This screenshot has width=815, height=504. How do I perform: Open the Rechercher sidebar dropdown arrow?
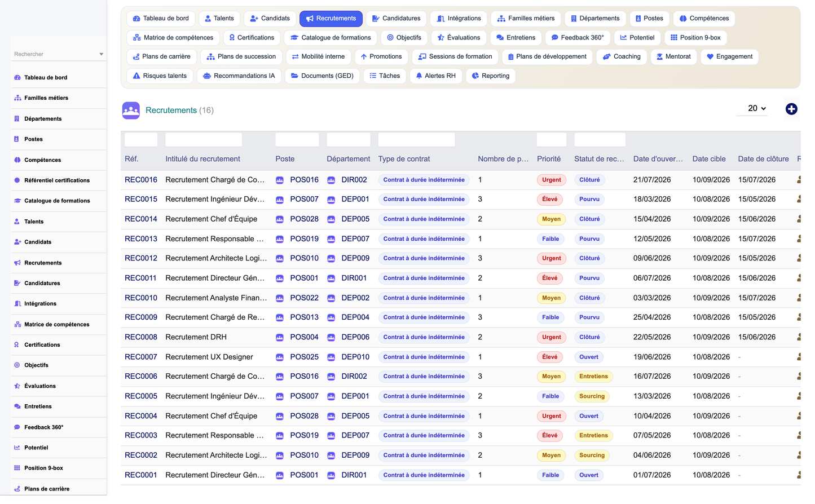point(102,55)
